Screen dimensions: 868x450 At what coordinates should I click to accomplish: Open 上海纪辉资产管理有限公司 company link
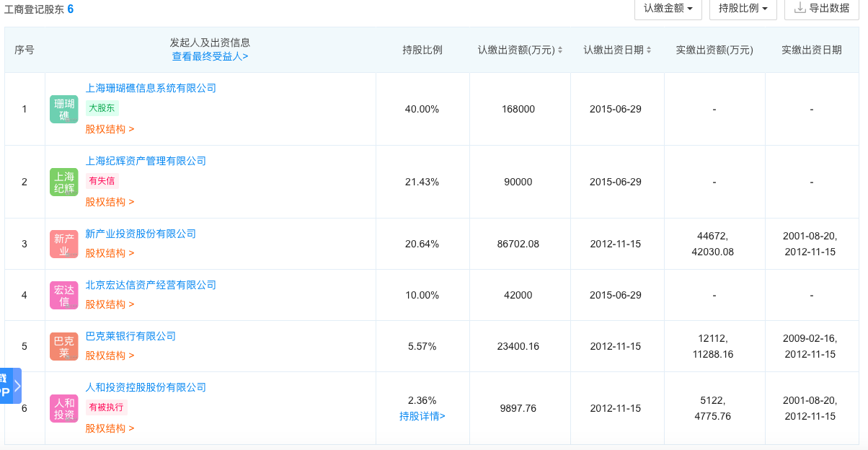146,161
